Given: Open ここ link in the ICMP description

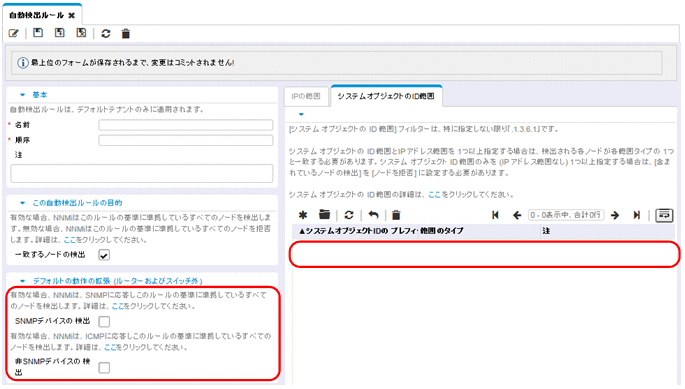Looking at the screenshot, I should pyautogui.click(x=110, y=347).
